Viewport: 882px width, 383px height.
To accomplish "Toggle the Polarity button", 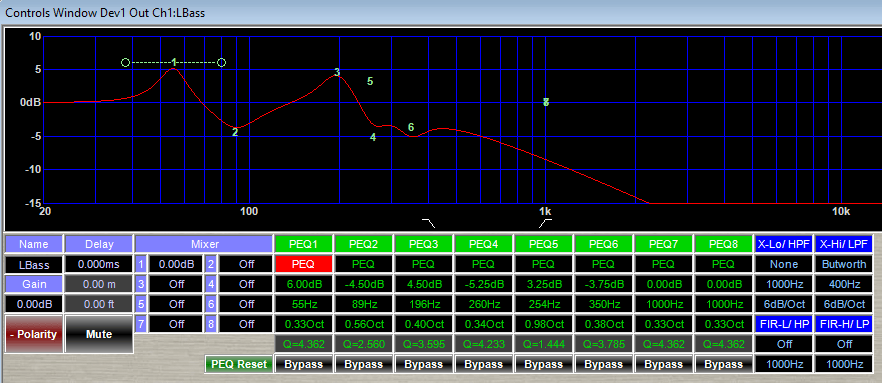I will pos(33,334).
